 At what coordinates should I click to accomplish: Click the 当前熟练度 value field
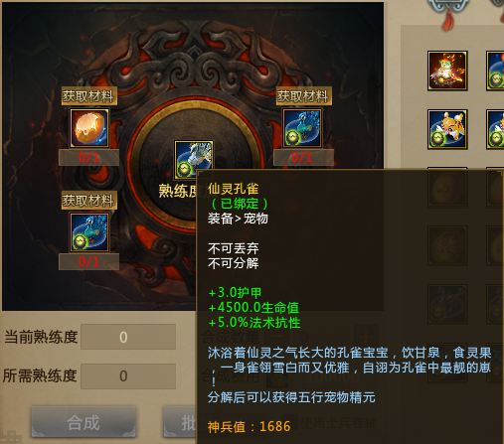coord(128,337)
